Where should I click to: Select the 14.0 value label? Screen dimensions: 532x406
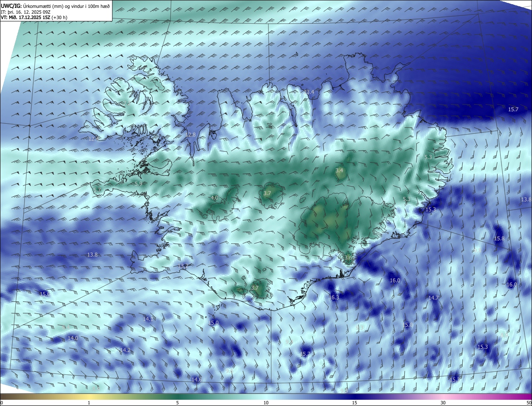point(73,338)
